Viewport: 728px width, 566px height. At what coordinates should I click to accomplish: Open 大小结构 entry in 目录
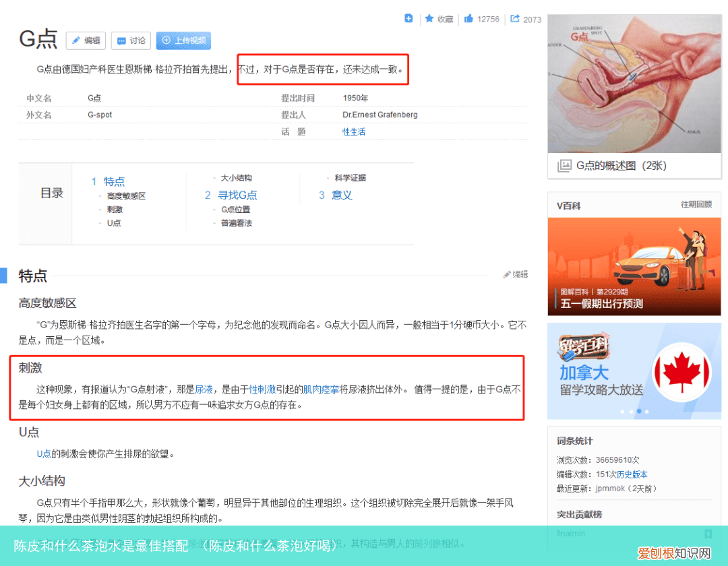[x=237, y=178]
